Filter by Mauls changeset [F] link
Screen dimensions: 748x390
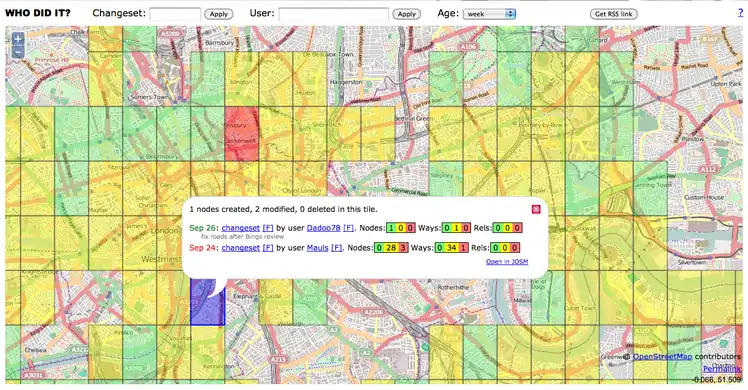(268, 248)
